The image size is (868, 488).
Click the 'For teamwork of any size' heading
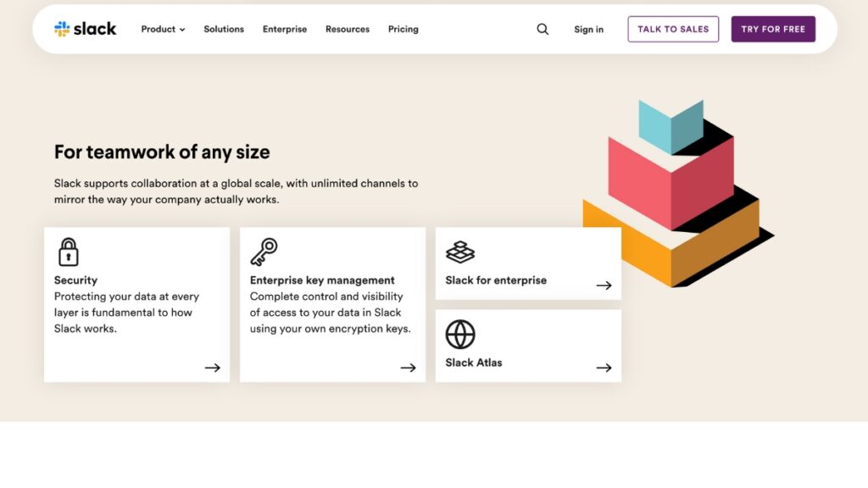tap(162, 152)
